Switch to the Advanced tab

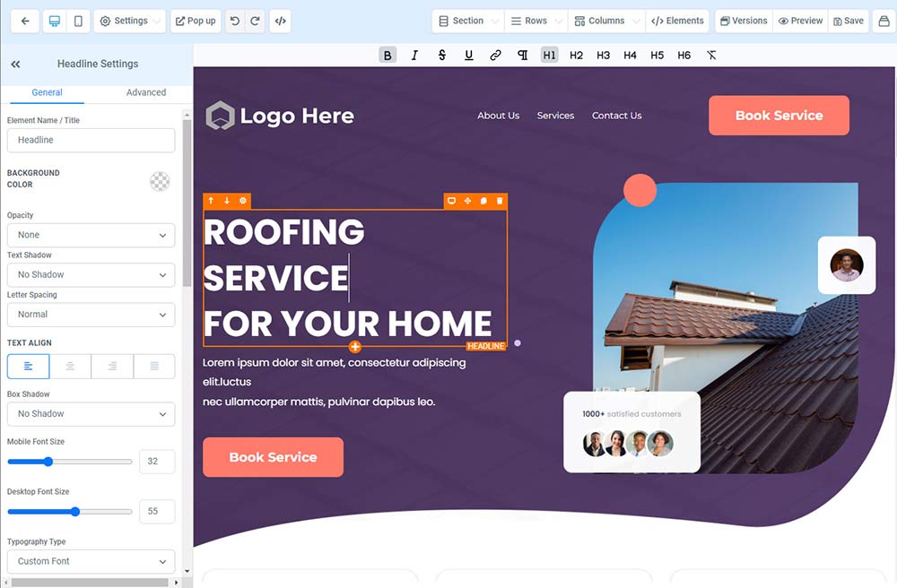click(146, 92)
